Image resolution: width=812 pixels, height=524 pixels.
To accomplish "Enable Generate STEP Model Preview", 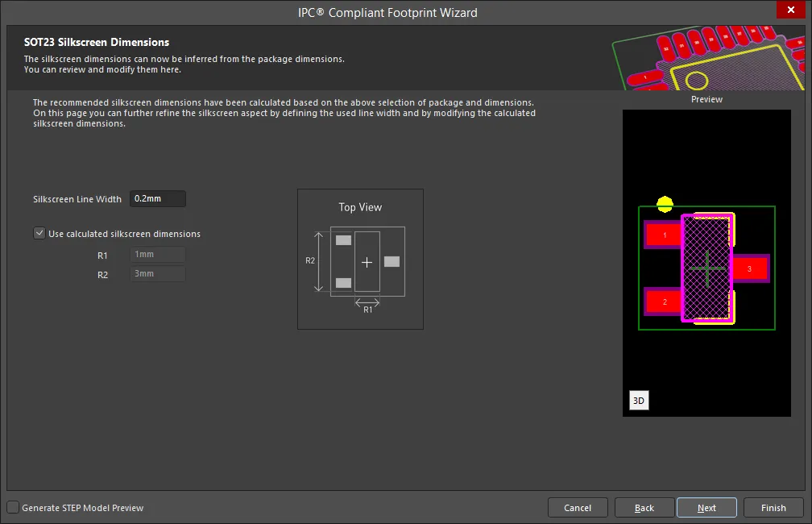I will (x=13, y=507).
